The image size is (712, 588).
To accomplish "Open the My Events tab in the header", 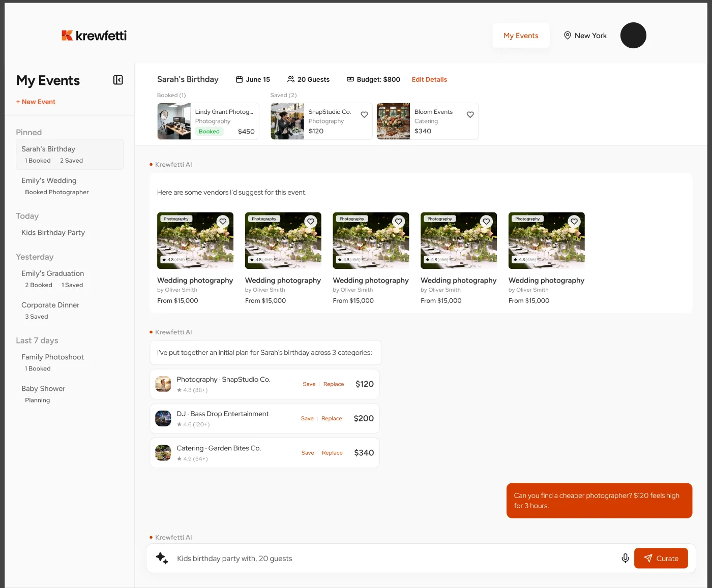I will 521,36.
